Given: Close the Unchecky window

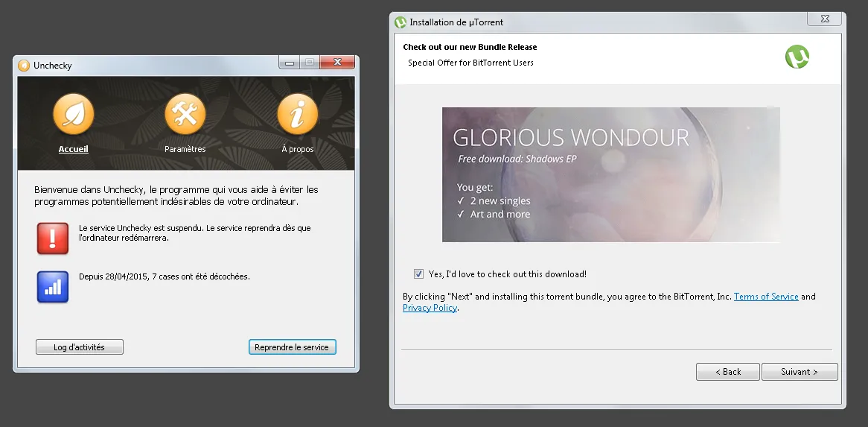Looking at the screenshot, I should (x=337, y=63).
